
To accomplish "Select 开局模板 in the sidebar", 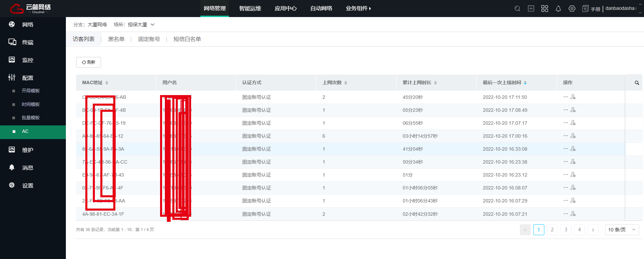I will tap(31, 91).
